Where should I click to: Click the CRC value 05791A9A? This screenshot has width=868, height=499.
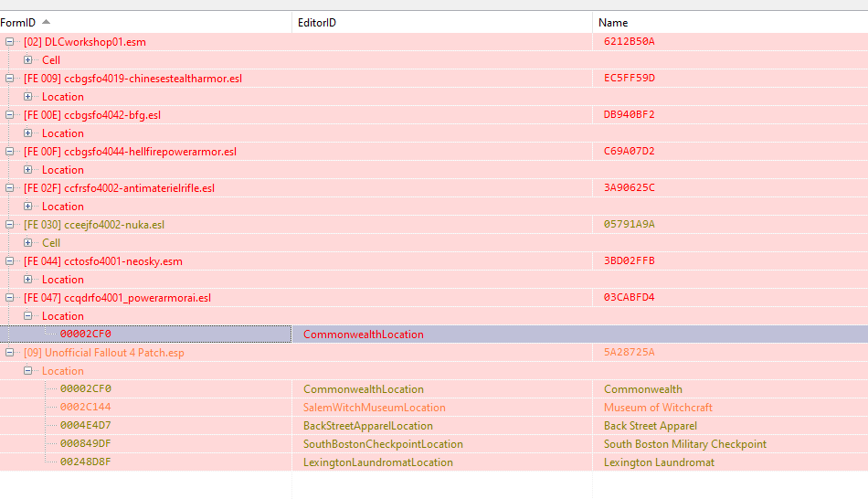pos(630,224)
